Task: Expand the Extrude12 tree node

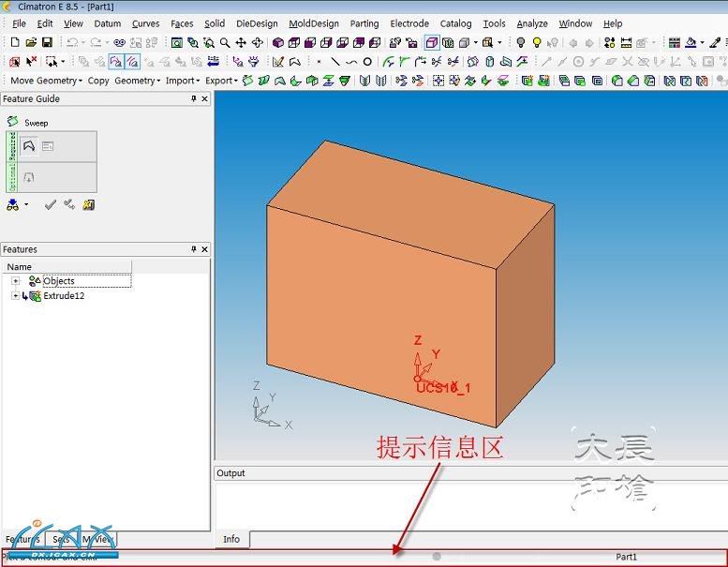Action: coord(15,296)
